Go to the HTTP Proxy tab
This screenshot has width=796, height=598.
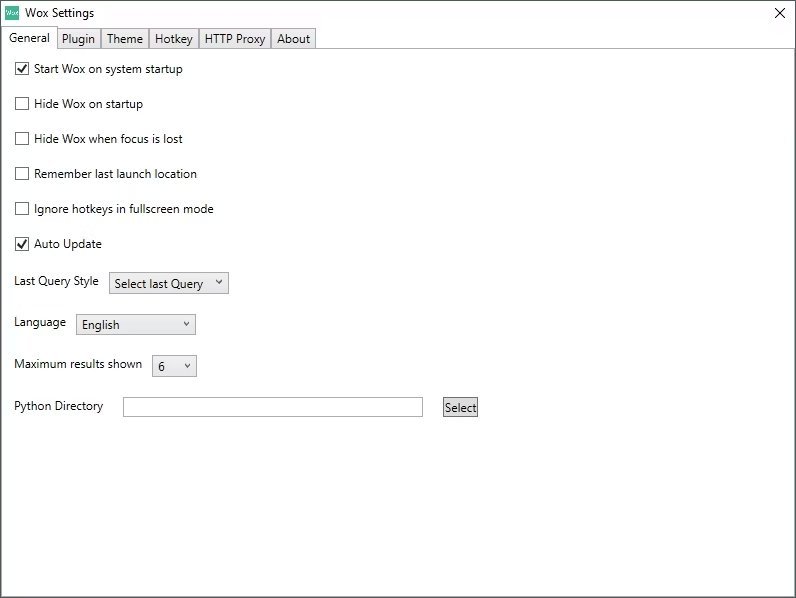pos(235,39)
